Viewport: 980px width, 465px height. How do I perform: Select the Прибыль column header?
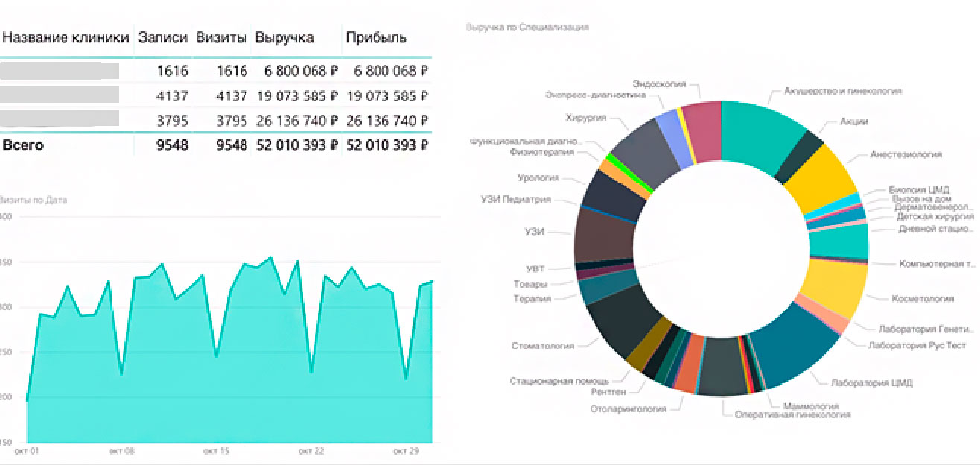coord(376,38)
